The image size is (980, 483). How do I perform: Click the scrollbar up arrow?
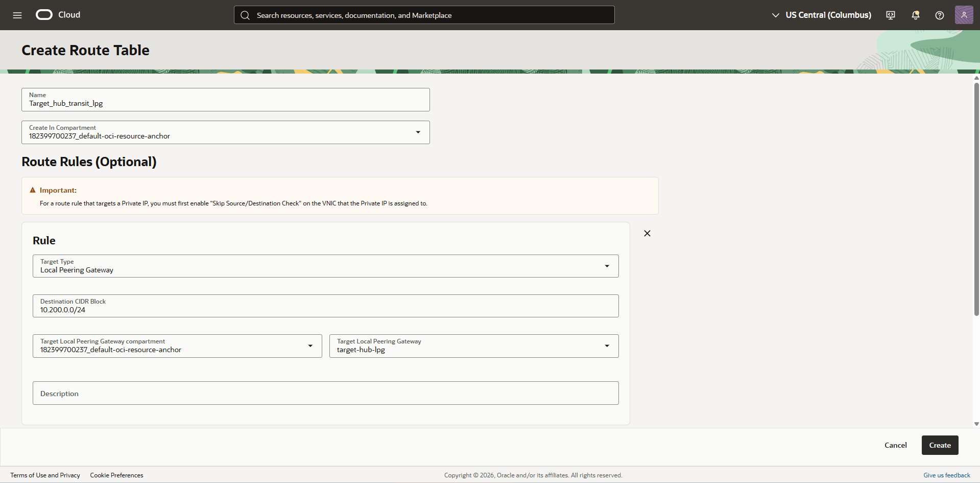pos(976,78)
